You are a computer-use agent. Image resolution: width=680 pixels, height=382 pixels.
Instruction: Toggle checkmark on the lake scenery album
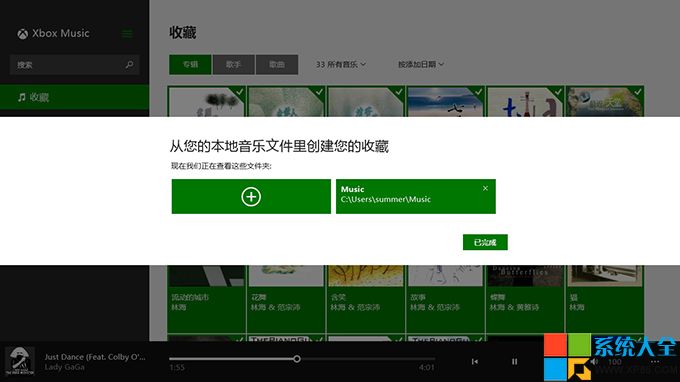pyautogui.click(x=478, y=92)
